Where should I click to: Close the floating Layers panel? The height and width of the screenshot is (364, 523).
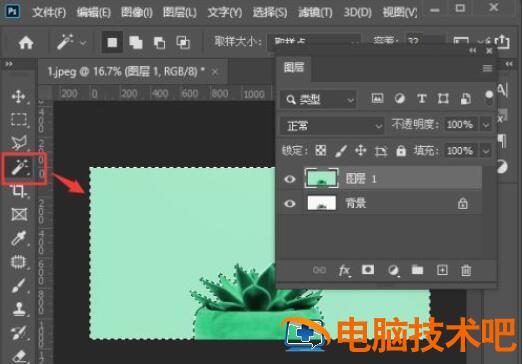tap(489, 51)
